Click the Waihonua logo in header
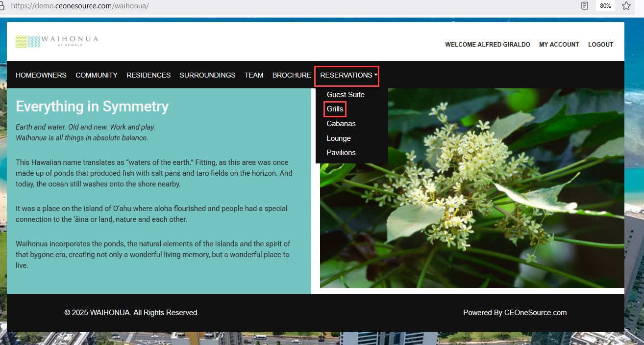The image size is (644, 345). point(56,41)
